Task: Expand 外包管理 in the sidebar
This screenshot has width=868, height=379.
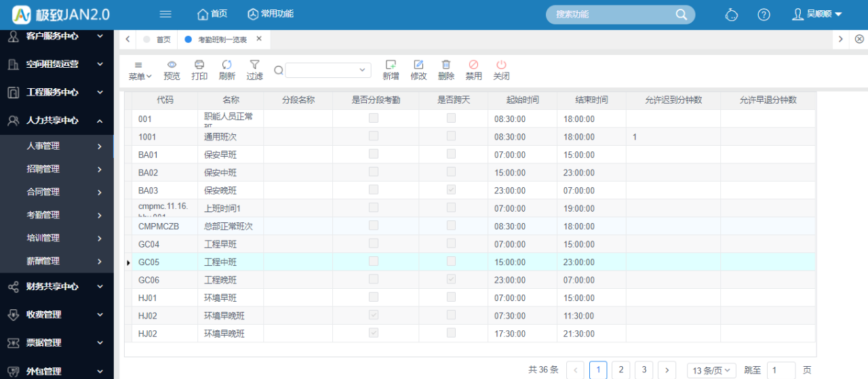Action: tap(57, 371)
